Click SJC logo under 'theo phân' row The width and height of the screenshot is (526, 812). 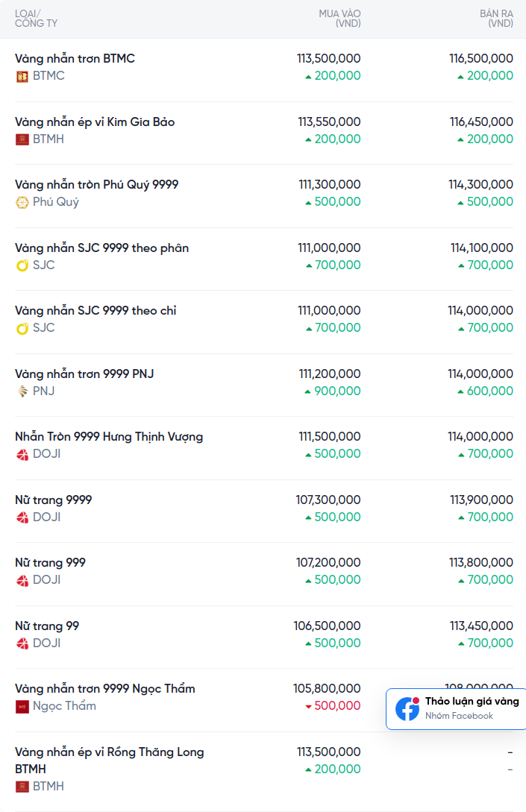(22, 265)
